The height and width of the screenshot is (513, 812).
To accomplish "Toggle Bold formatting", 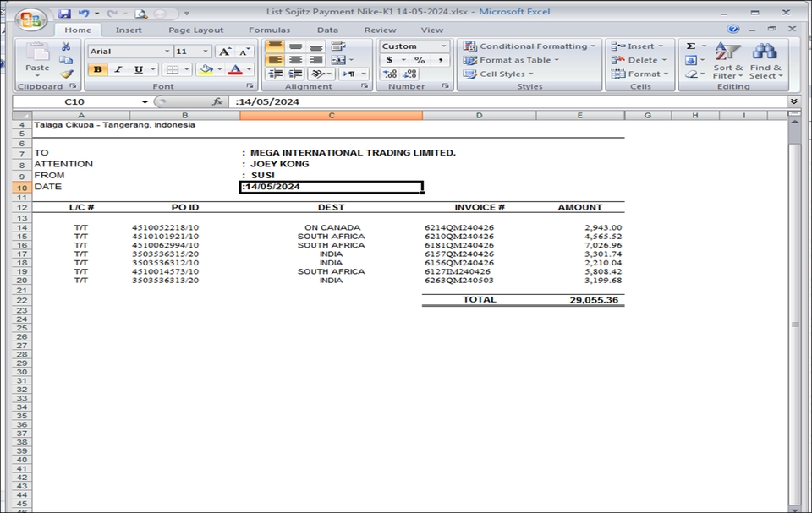I will click(98, 69).
